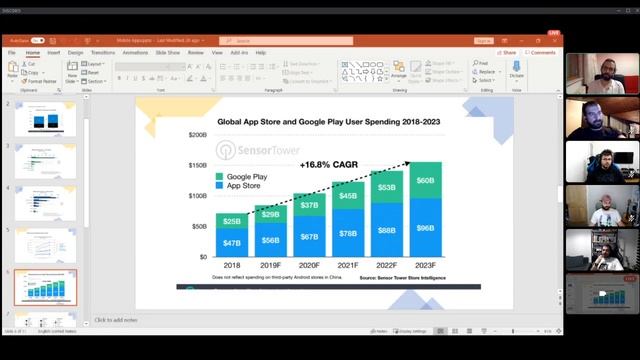Start Slide Show from status bar icon
Screen dimensions: 640x360
coord(484,331)
